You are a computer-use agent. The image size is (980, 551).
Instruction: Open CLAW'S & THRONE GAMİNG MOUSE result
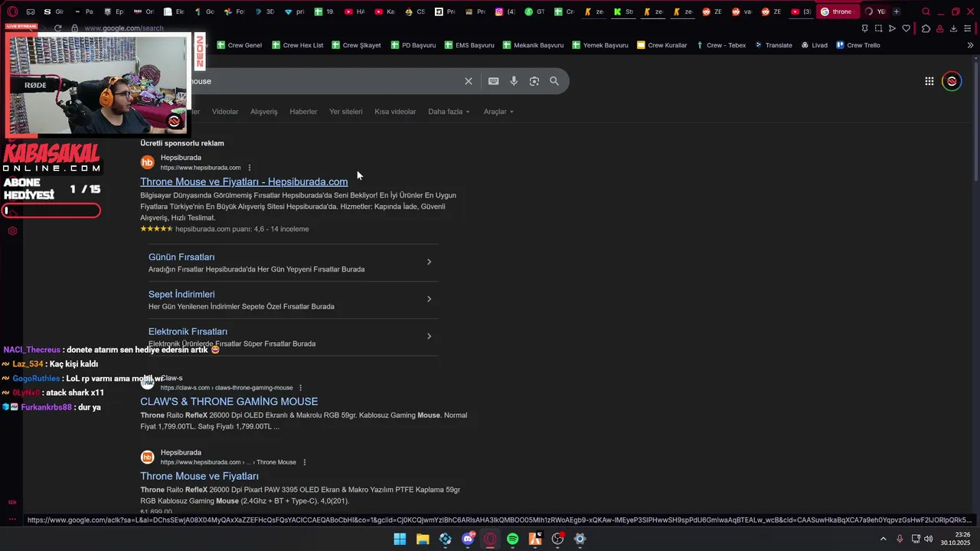(x=229, y=401)
